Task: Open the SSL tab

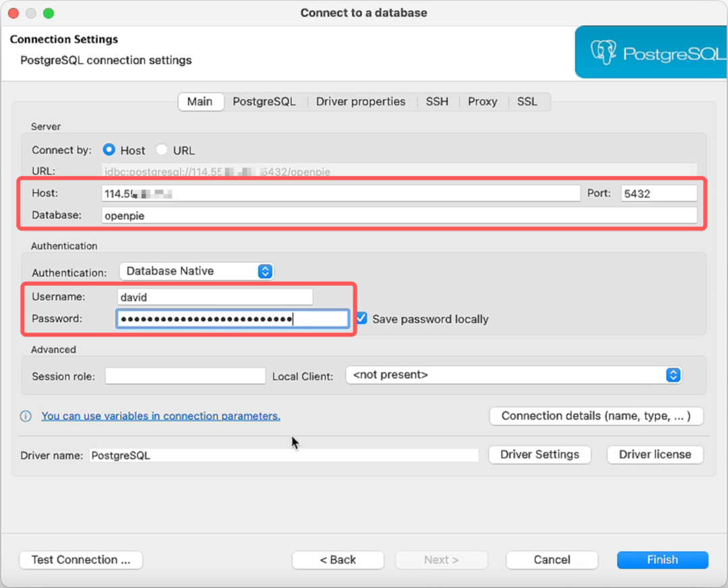Action: click(527, 102)
